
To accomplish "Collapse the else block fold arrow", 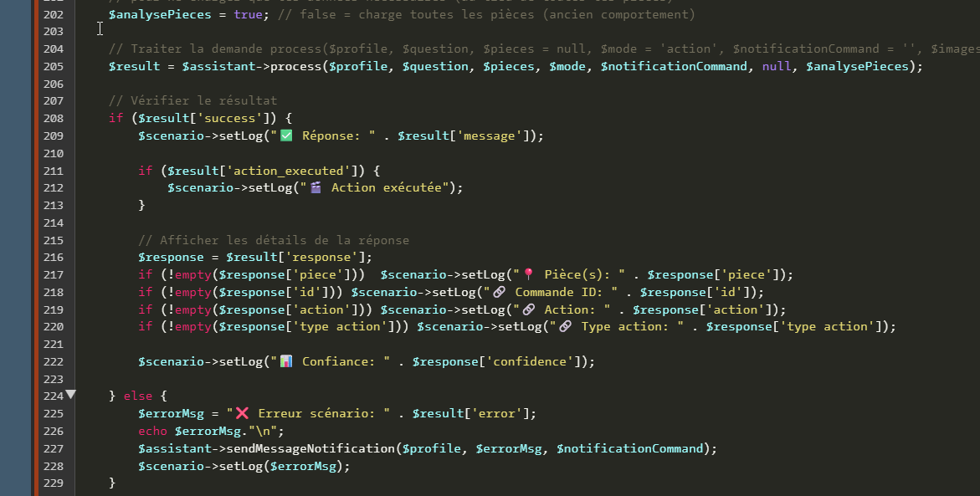I will 70,394.
